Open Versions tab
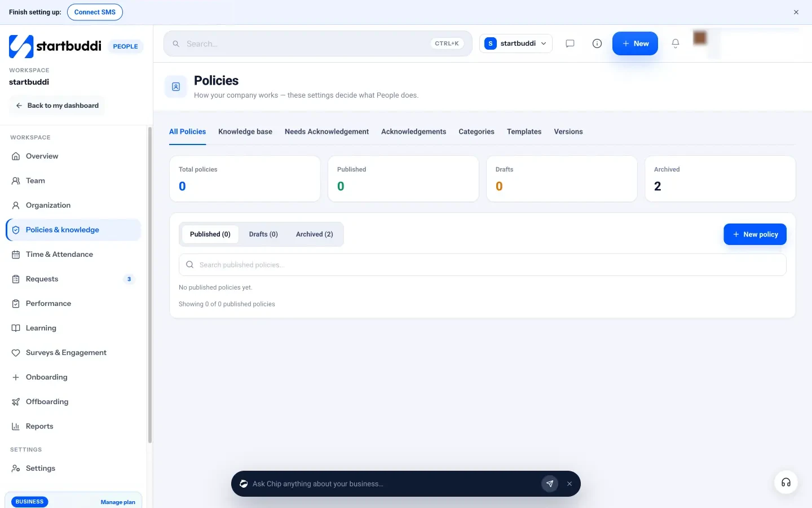The image size is (812, 508). [x=568, y=132]
